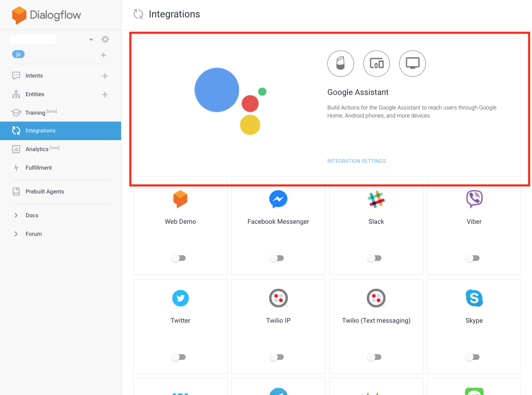Click the Dialogflow logo
This screenshot has width=532, height=395.
coord(46,15)
